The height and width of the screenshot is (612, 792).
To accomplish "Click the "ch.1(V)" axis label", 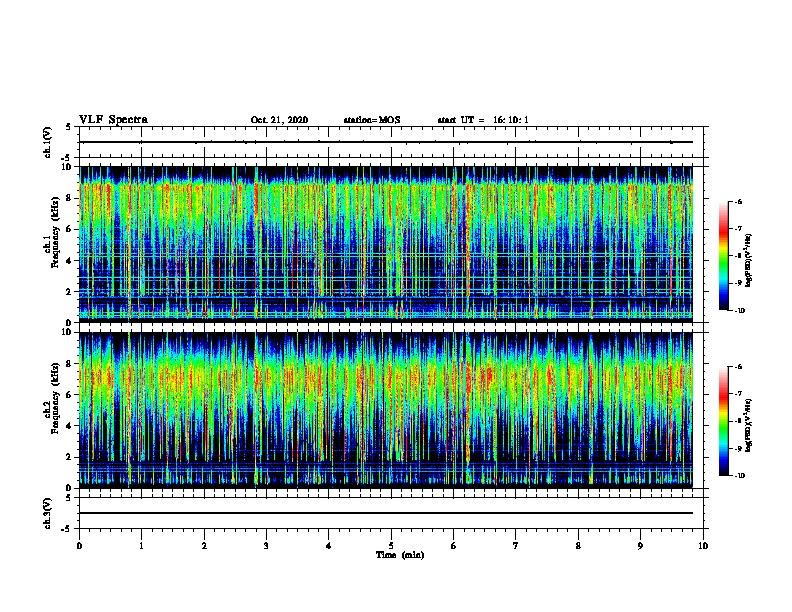I will (48, 142).
